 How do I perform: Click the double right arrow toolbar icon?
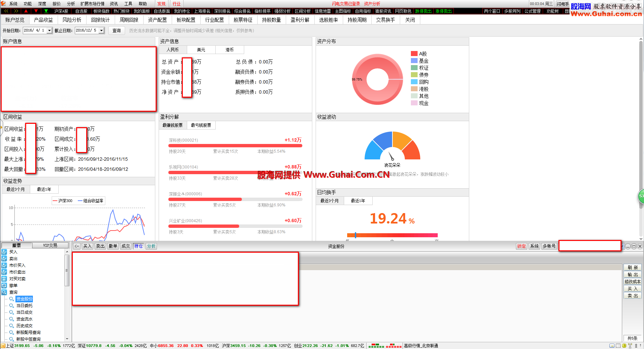click(16, 11)
